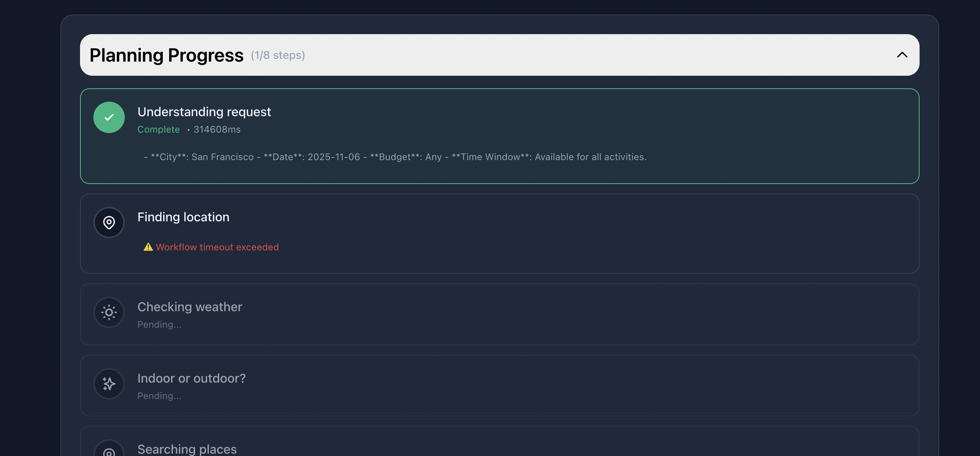Image resolution: width=980 pixels, height=456 pixels.
Task: Click the green checkmark completed icon
Action: [109, 117]
